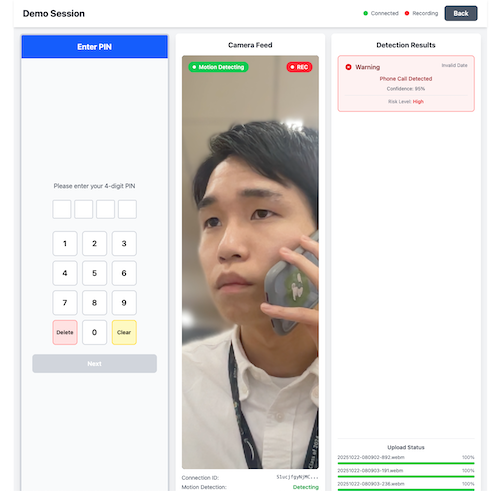
Task: Select the fourth PIN digit box
Action: 127,209
